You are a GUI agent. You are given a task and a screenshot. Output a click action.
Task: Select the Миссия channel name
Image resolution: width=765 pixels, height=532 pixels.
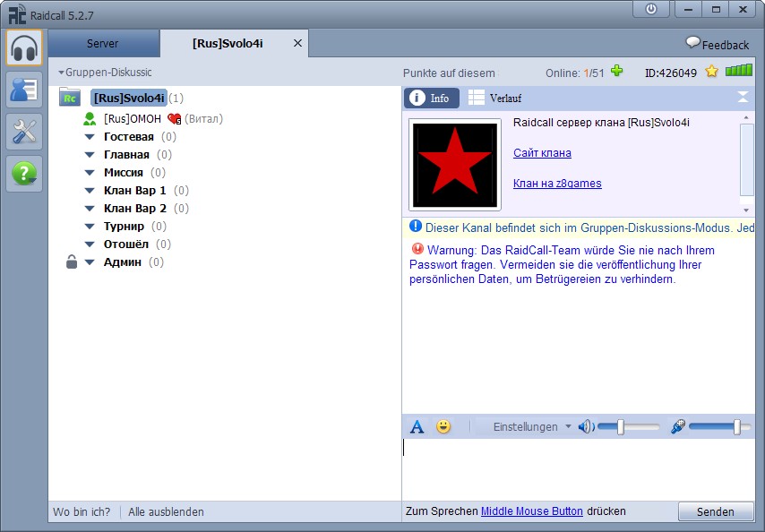click(124, 172)
